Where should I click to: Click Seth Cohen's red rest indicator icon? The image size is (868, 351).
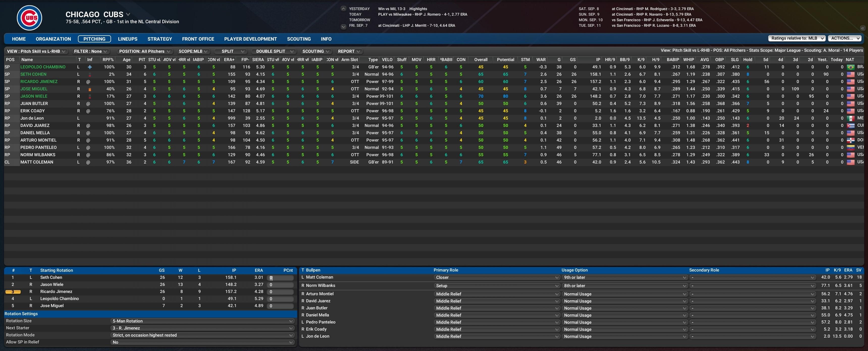[90, 74]
